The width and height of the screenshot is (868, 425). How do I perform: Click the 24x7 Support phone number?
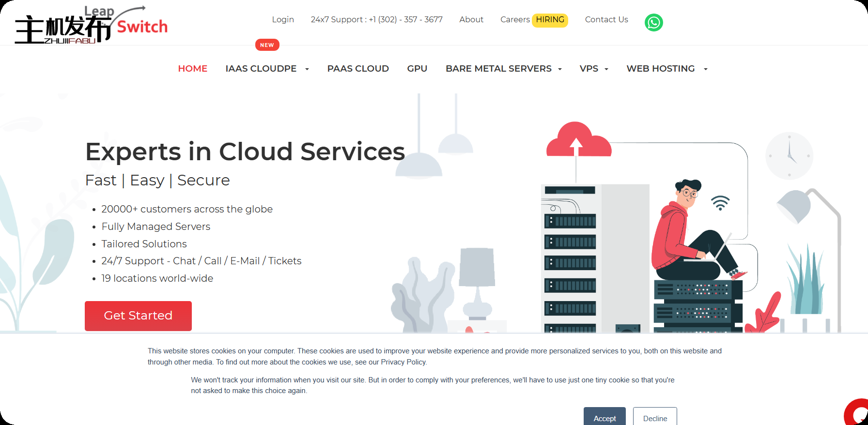pos(377,19)
